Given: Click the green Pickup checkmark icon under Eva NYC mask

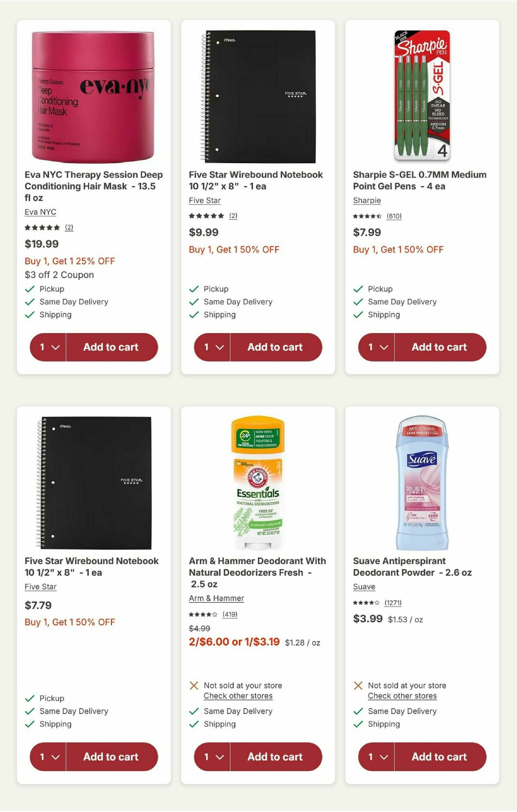Looking at the screenshot, I should tap(29, 289).
